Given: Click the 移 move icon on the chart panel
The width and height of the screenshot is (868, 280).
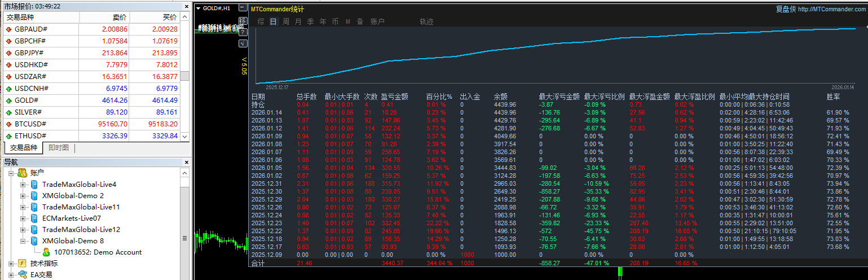Looking at the screenshot, I should (243, 21).
